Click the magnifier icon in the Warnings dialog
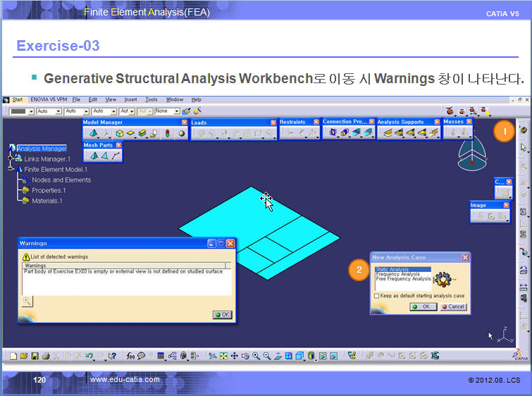The height and width of the screenshot is (396, 532). click(27, 301)
